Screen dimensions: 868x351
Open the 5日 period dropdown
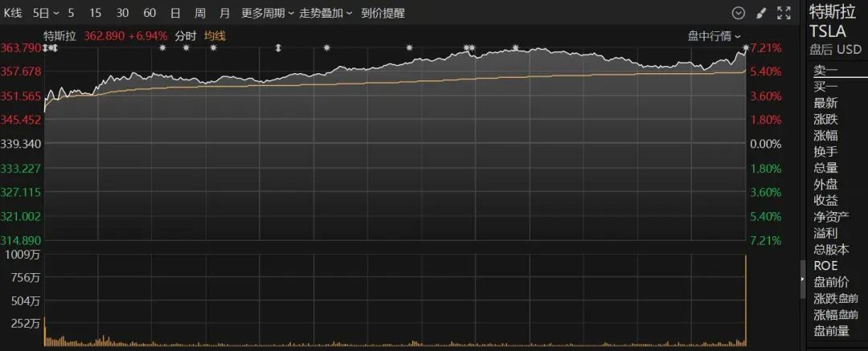tap(46, 14)
